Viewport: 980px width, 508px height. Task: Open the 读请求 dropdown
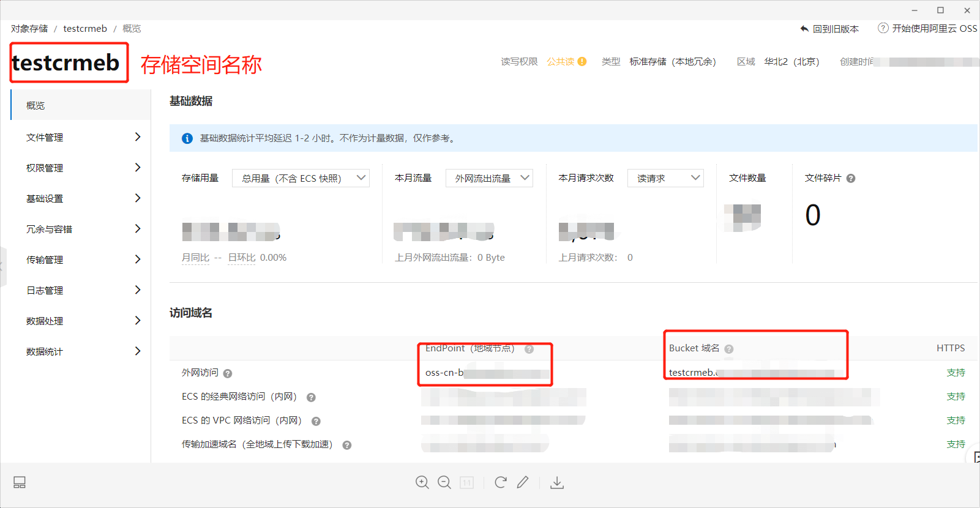[x=665, y=178]
